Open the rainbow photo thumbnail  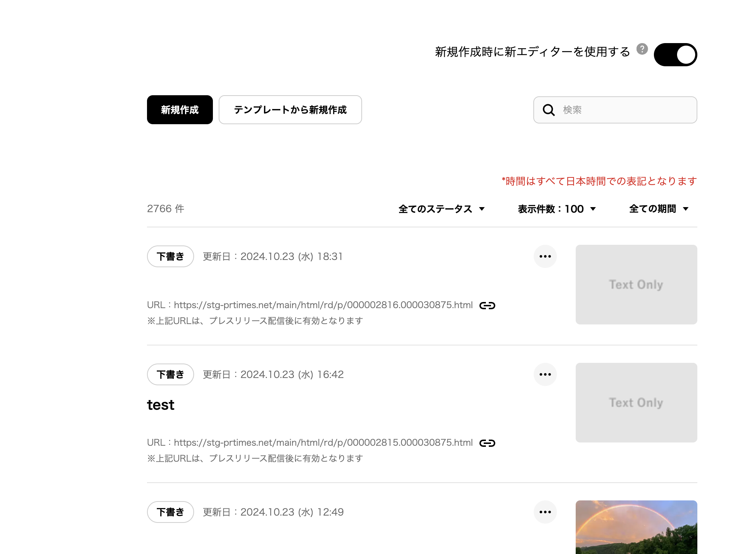click(x=636, y=527)
